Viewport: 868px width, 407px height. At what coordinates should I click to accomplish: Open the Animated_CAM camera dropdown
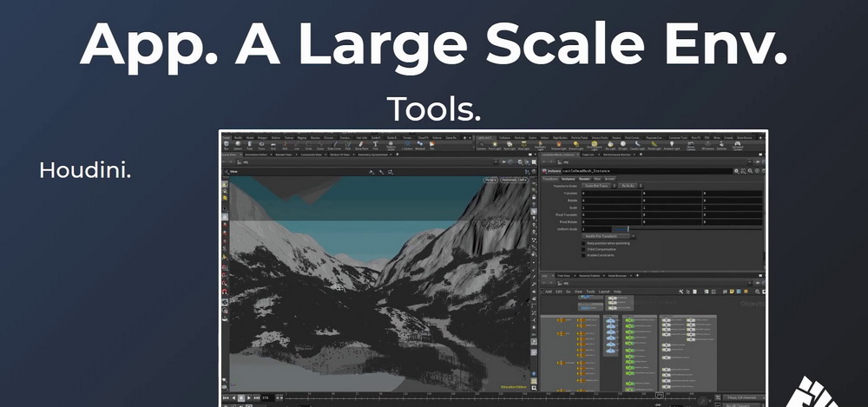pyautogui.click(x=513, y=180)
